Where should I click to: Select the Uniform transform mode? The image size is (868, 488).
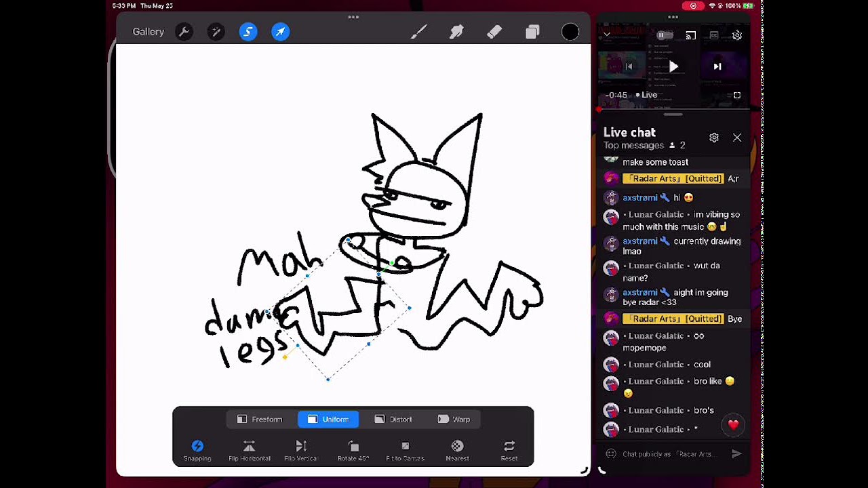click(x=328, y=420)
